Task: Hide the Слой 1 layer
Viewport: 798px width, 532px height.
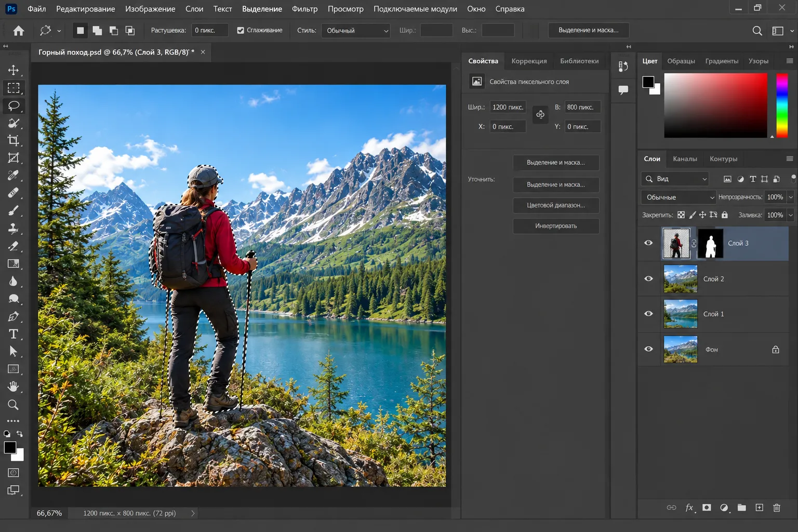Action: click(648, 313)
